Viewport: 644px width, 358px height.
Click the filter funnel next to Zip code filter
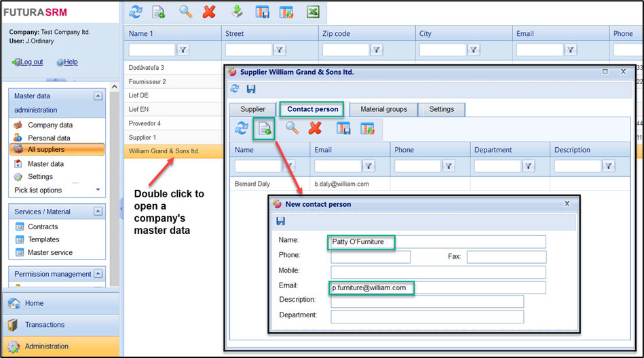coord(376,49)
